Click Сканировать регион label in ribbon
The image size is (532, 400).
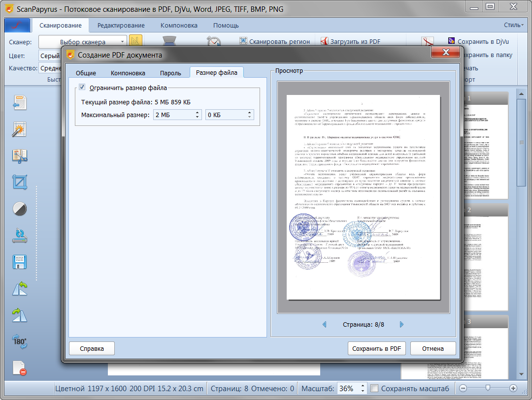[280, 41]
